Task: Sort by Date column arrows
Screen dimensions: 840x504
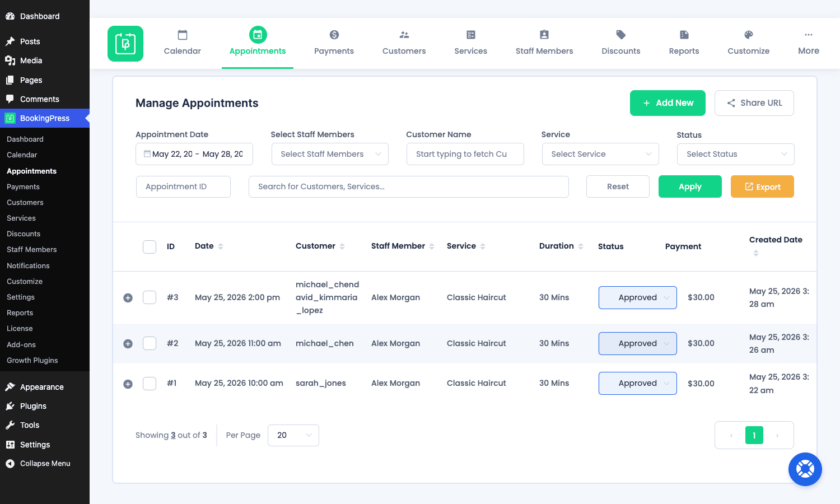Action: (x=221, y=246)
